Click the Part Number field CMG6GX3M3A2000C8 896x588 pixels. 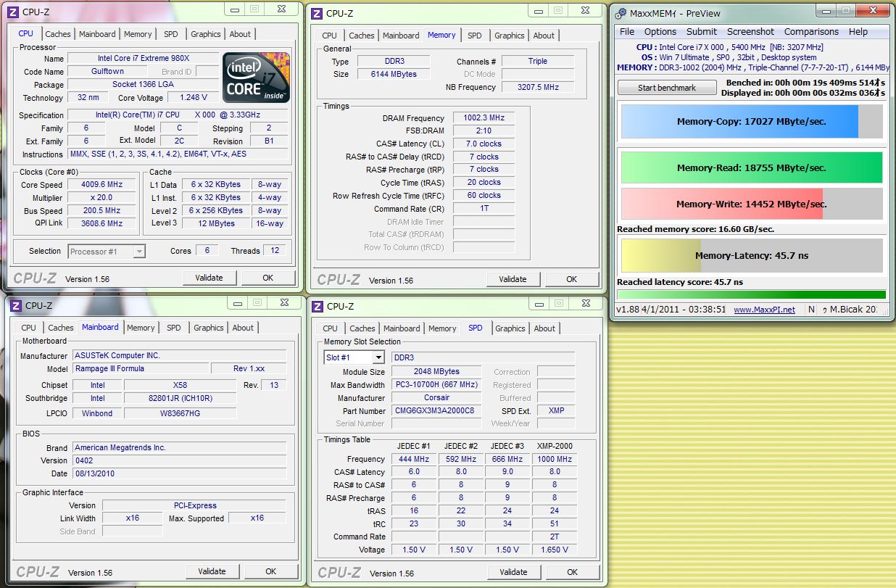tap(436, 410)
